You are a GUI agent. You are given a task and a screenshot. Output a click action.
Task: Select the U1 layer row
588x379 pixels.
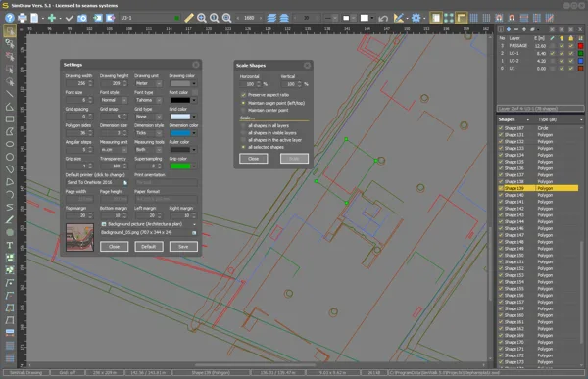coord(540,69)
